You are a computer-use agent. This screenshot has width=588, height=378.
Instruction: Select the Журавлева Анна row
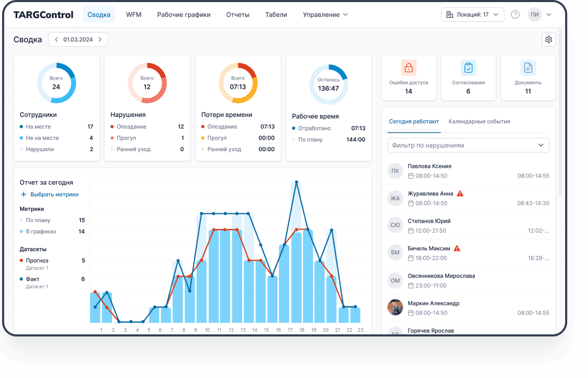(469, 198)
